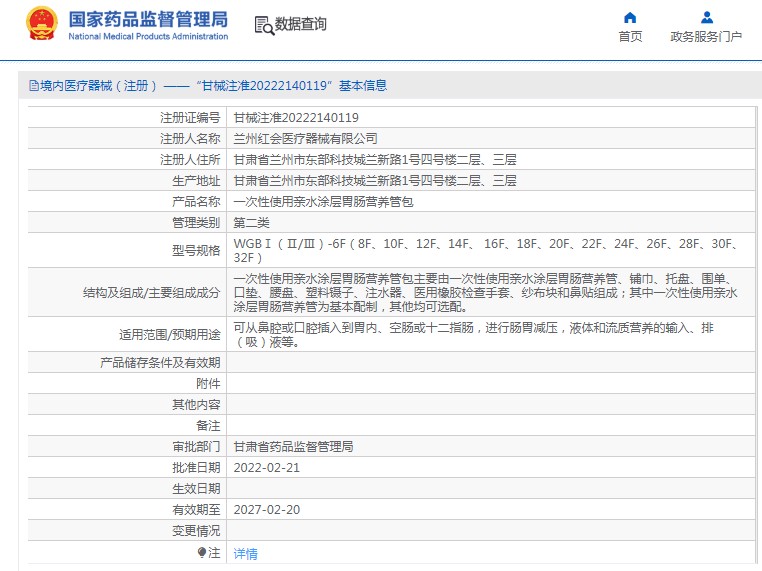Click the 产品储存条件及有效期 label
The width and height of the screenshot is (762, 571).
coord(160,363)
